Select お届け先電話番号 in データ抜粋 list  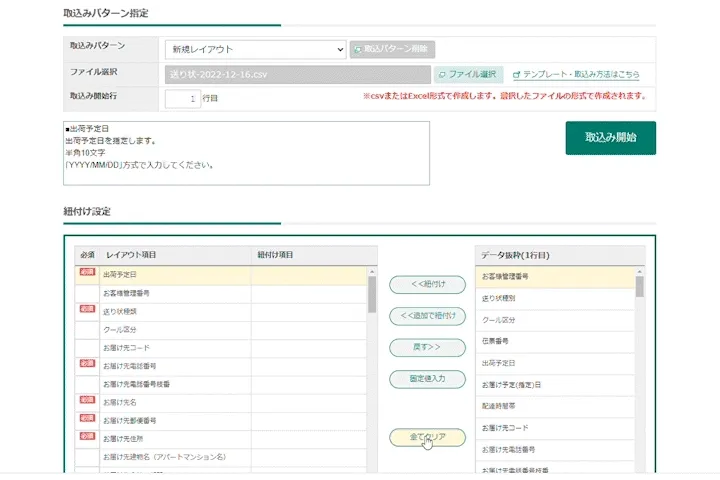point(555,450)
